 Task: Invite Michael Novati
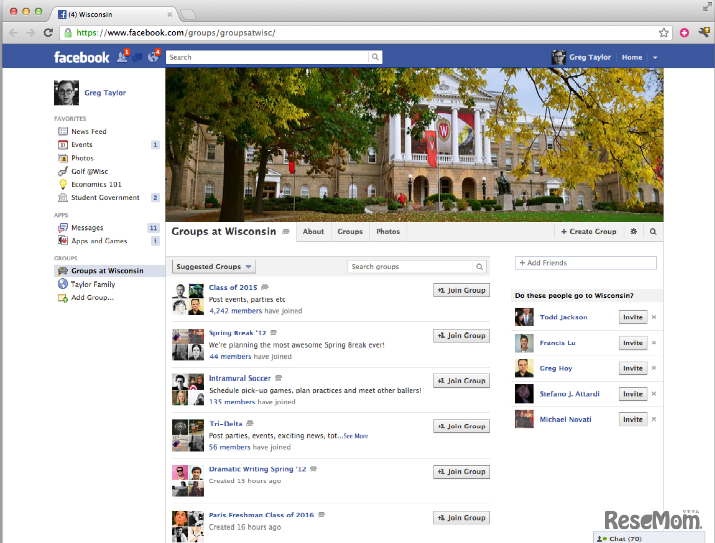[x=633, y=419]
